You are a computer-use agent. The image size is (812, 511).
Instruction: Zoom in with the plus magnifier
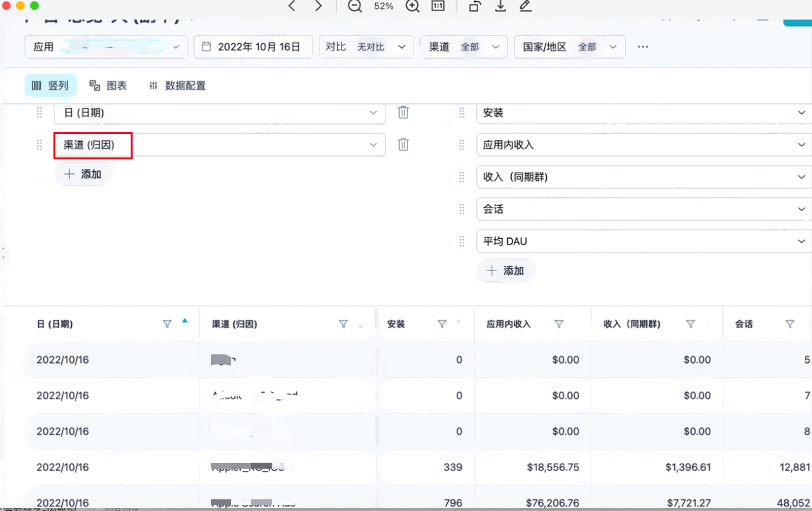tap(412, 6)
